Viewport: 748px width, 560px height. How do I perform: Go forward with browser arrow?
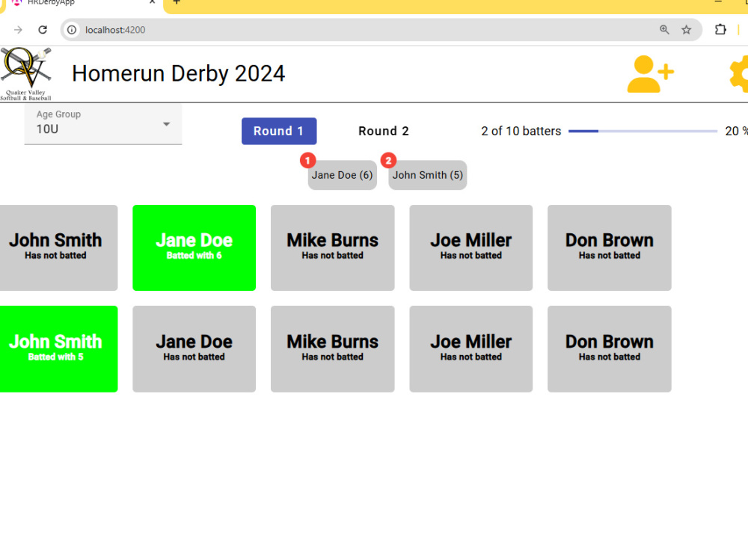[x=18, y=30]
